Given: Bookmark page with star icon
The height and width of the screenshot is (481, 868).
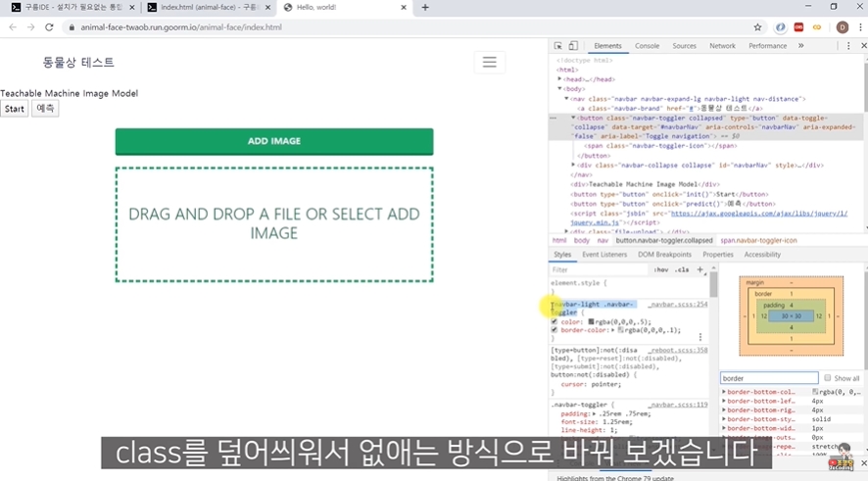Looking at the screenshot, I should point(757,27).
